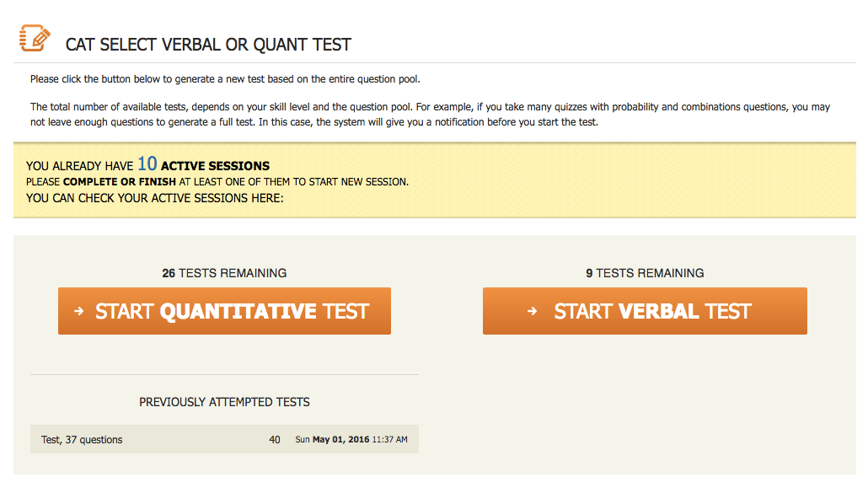Click the paragraph about total available tests
Viewport: 868px width, 504px height.
[x=430, y=114]
